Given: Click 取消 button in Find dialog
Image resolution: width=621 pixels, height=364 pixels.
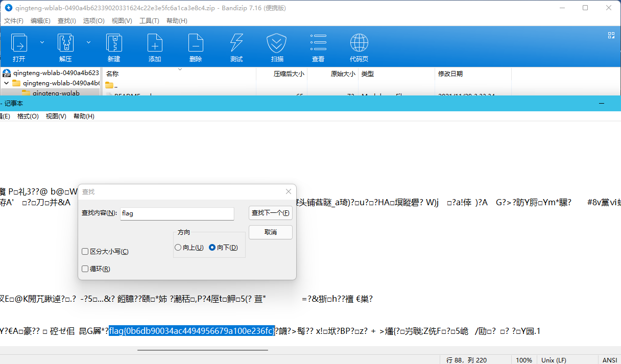Looking at the screenshot, I should click(x=271, y=232).
